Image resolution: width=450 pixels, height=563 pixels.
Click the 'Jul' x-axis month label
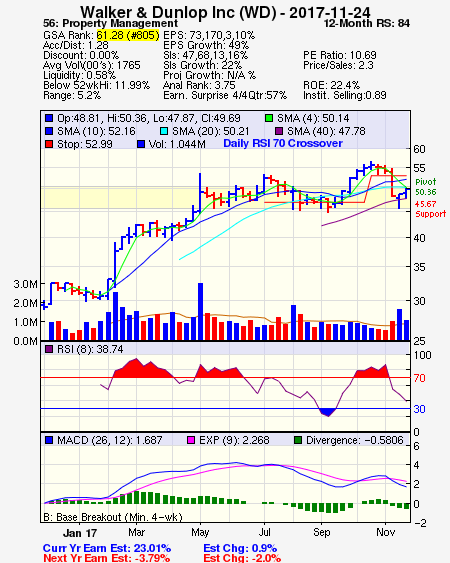coord(264,532)
